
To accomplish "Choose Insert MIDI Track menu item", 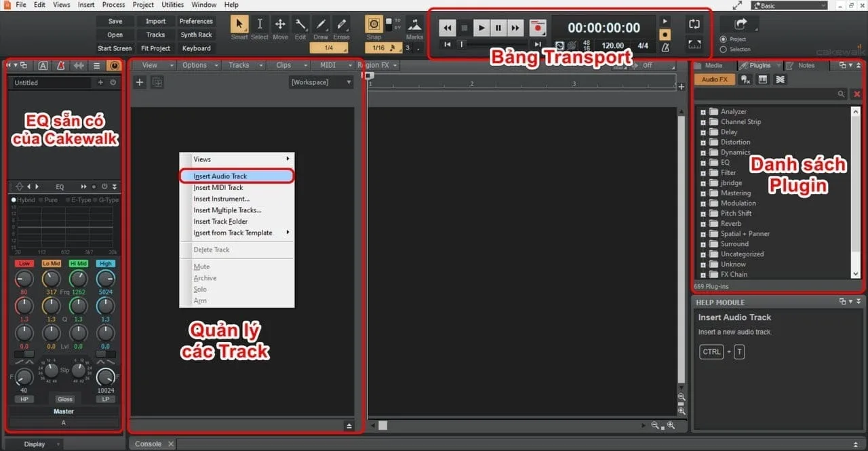I will tap(237, 187).
